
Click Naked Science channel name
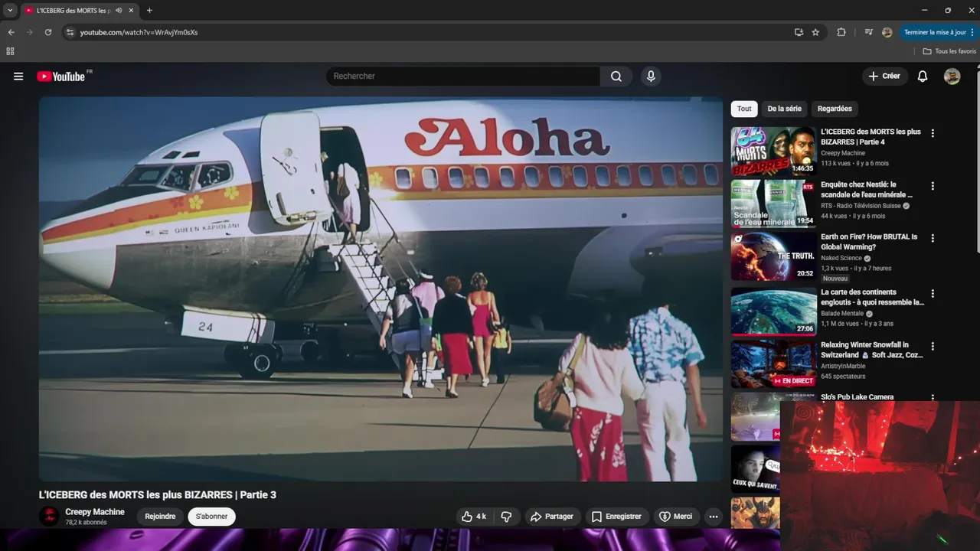pyautogui.click(x=841, y=259)
